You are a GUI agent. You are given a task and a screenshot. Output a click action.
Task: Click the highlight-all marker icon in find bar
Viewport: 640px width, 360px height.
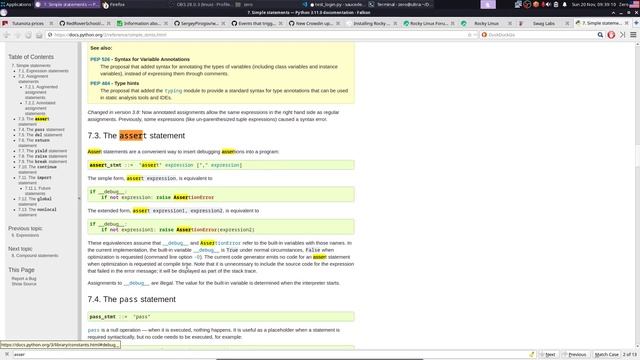[x=531, y=354]
